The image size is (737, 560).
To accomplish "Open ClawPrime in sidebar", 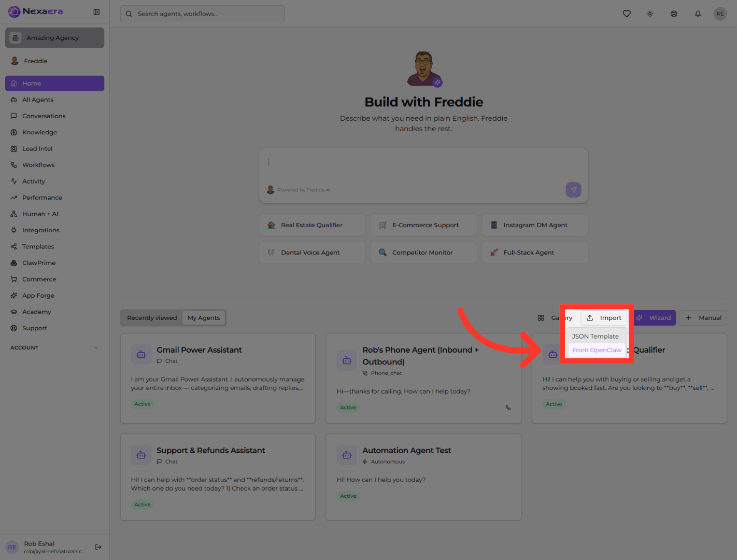I will click(54, 263).
